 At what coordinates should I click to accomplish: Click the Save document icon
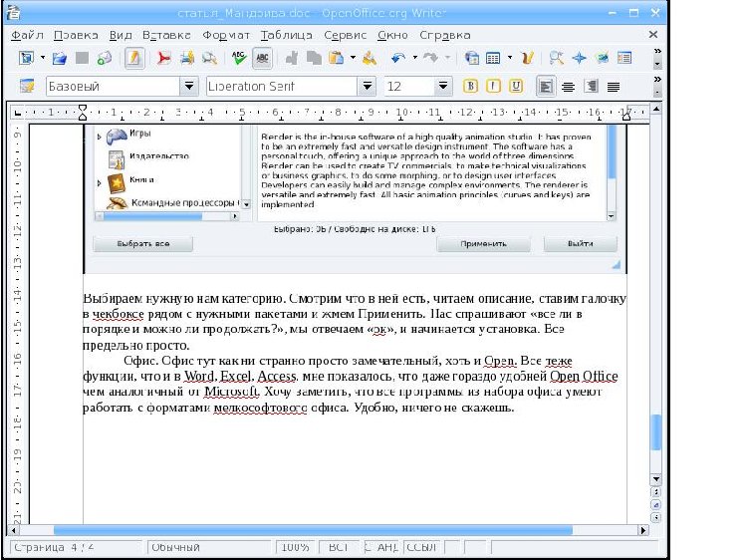82,58
